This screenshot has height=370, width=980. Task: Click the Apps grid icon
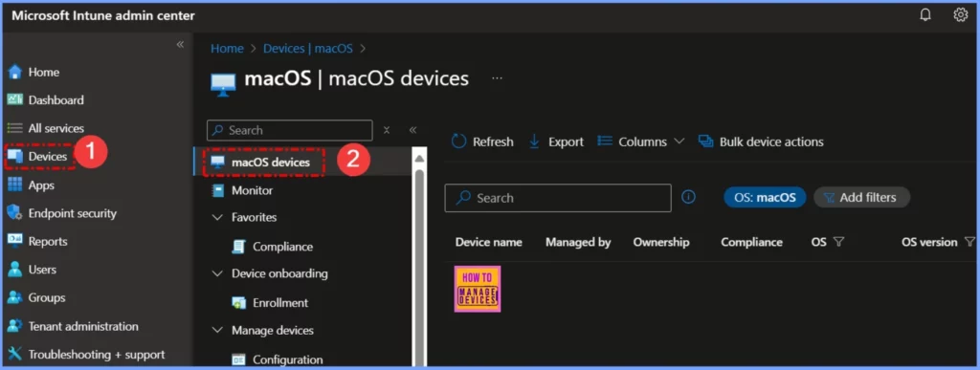[x=15, y=185]
